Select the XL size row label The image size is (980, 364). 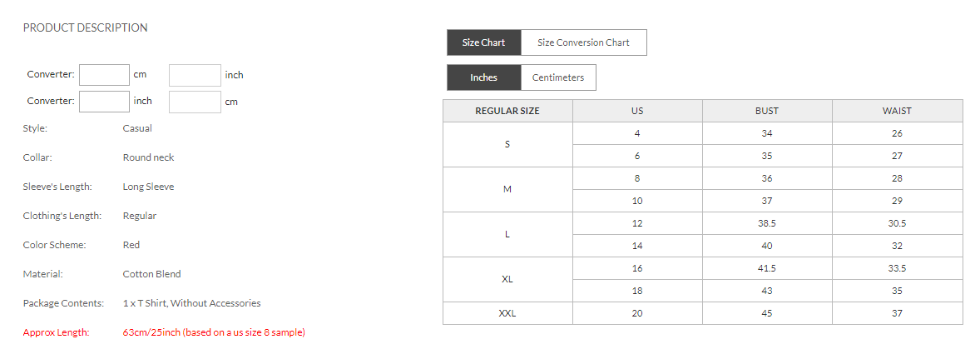tap(507, 279)
